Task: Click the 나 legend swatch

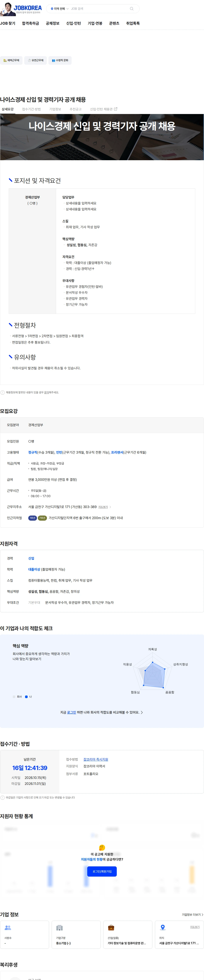Action: pos(26,697)
